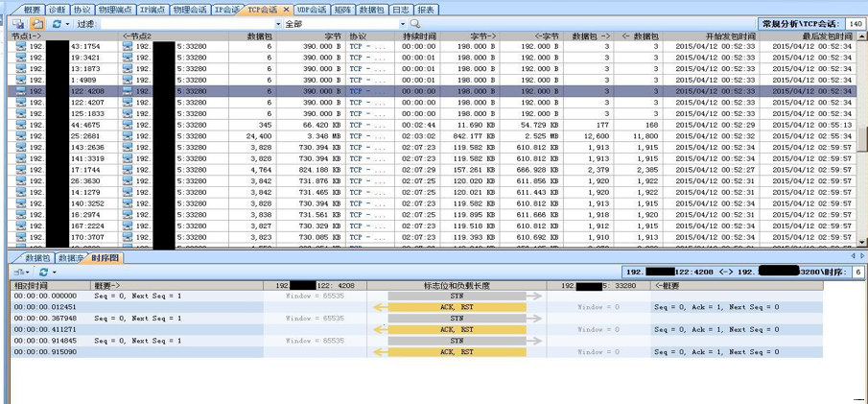Viewport: 868px width, 404px height.
Task: Click the refresh icon in the 时序图 toolbar
Action: pos(42,273)
